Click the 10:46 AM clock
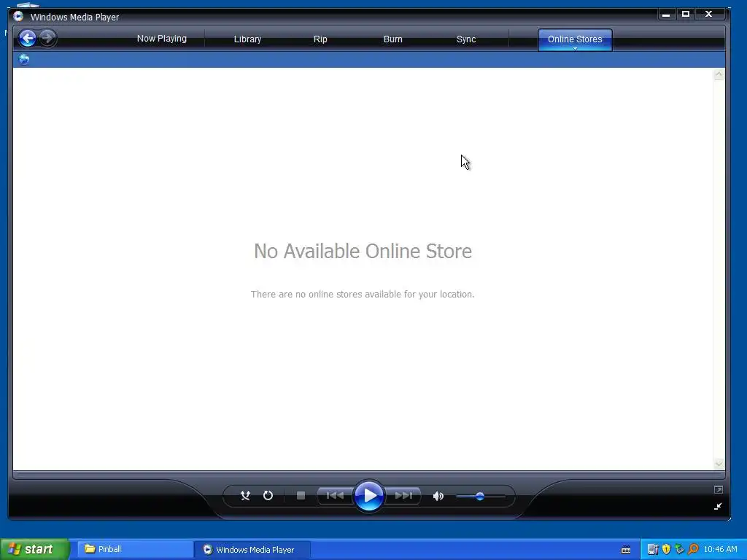The height and width of the screenshot is (560, 747). [x=720, y=550]
